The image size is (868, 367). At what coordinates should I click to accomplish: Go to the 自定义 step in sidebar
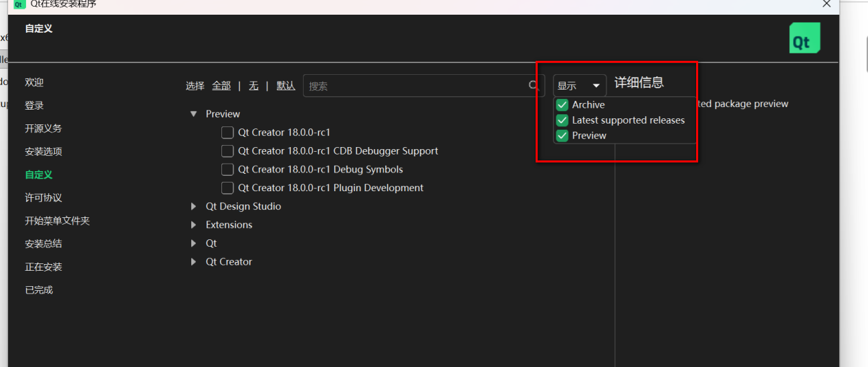click(x=39, y=174)
